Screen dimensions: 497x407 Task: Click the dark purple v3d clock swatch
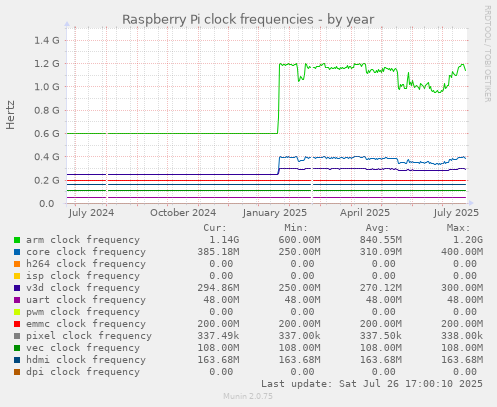point(17,288)
